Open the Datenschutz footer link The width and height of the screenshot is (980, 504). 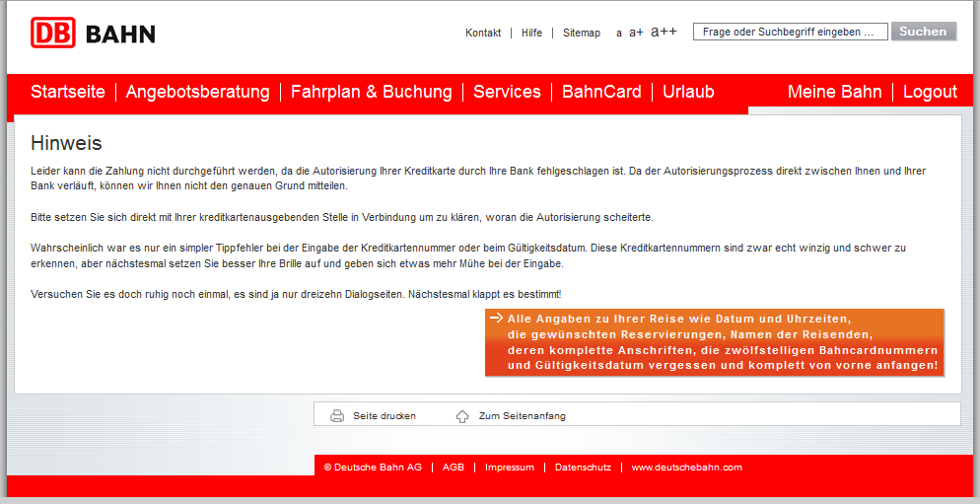point(583,468)
